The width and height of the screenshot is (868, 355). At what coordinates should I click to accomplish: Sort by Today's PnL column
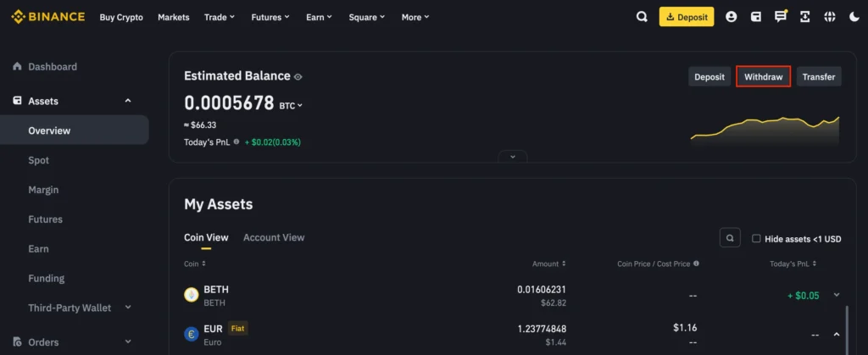coord(793,263)
